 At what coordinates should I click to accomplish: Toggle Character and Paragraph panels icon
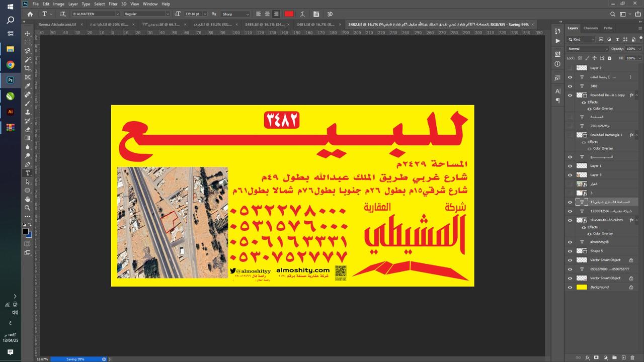pos(316,14)
